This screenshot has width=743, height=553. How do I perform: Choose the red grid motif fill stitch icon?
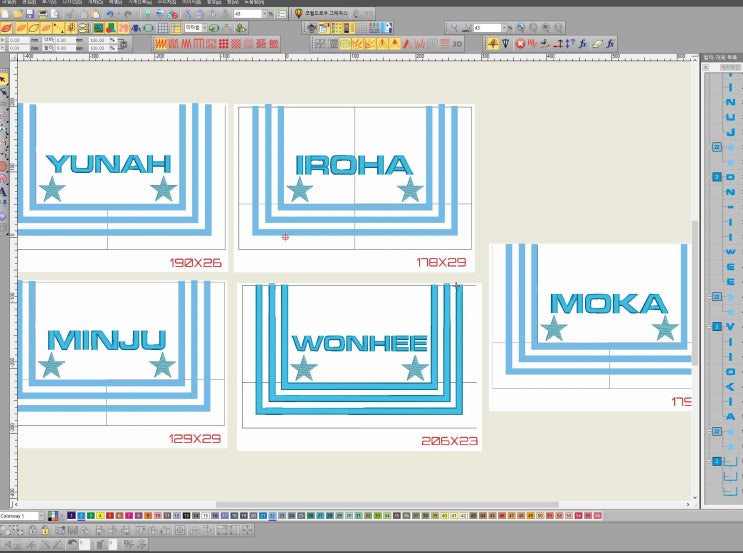[224, 44]
